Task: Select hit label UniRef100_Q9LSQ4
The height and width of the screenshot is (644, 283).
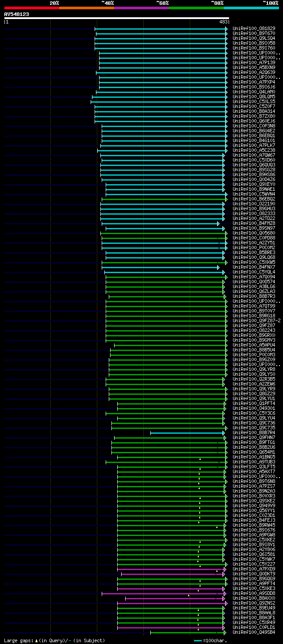Action: click(x=254, y=38)
